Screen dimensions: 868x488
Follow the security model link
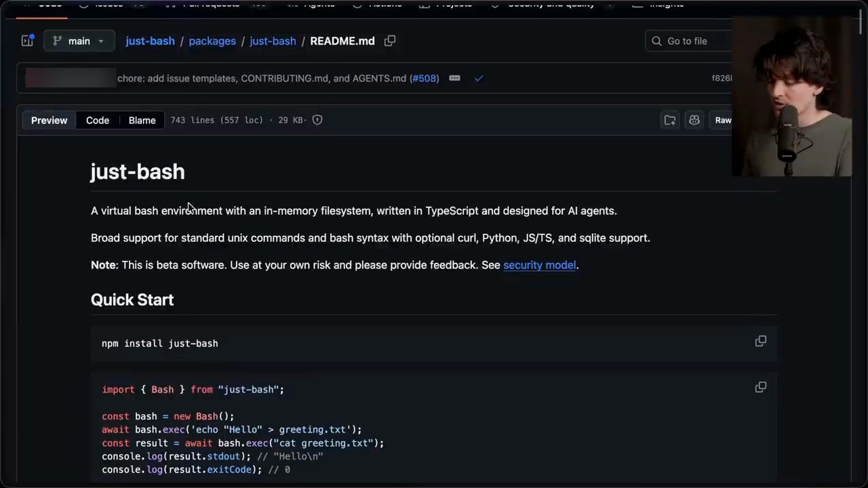tap(539, 265)
